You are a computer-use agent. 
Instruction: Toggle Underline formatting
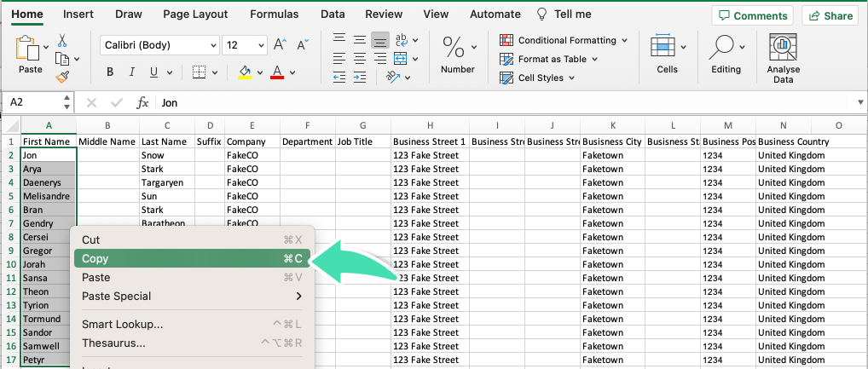click(153, 72)
